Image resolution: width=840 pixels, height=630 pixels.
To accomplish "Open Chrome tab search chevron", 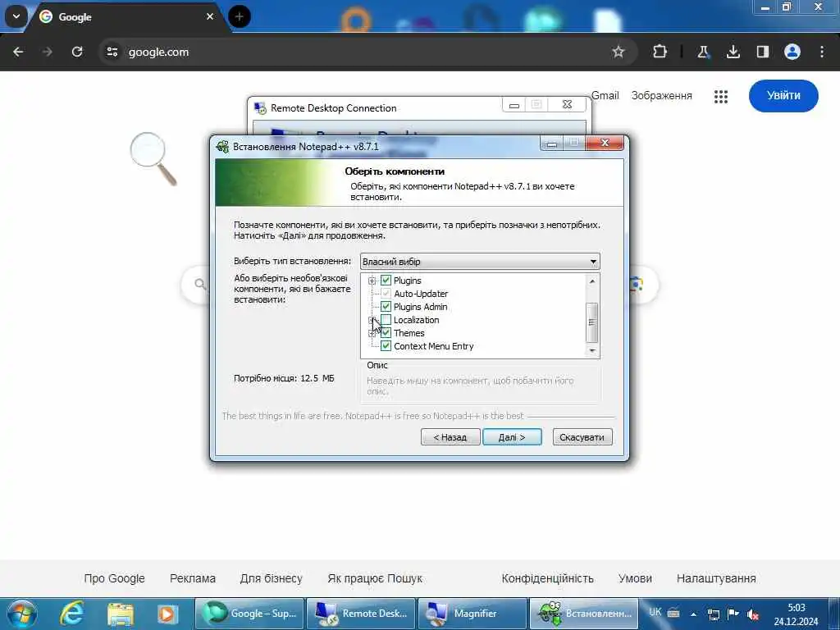I will coord(16,16).
